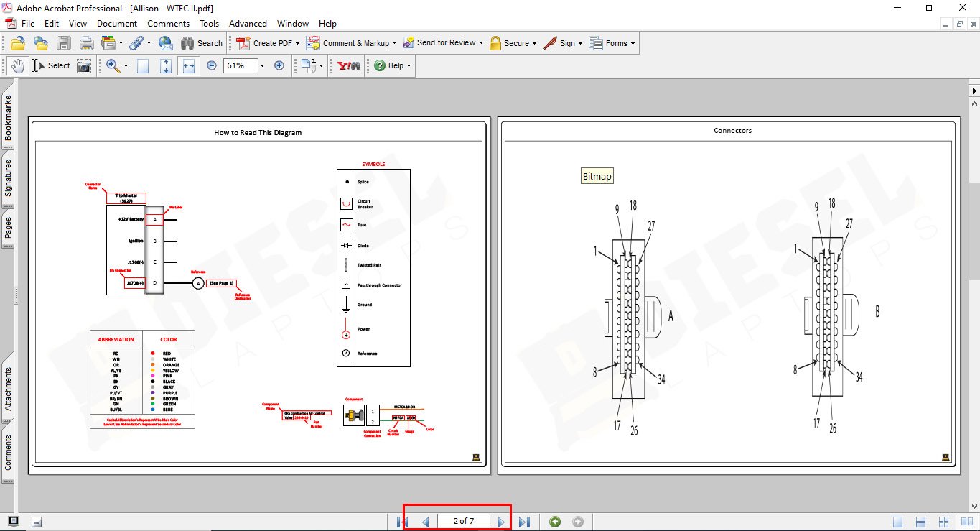Click the green Previous View arrow
Image resolution: width=980 pixels, height=531 pixels.
pos(554,522)
